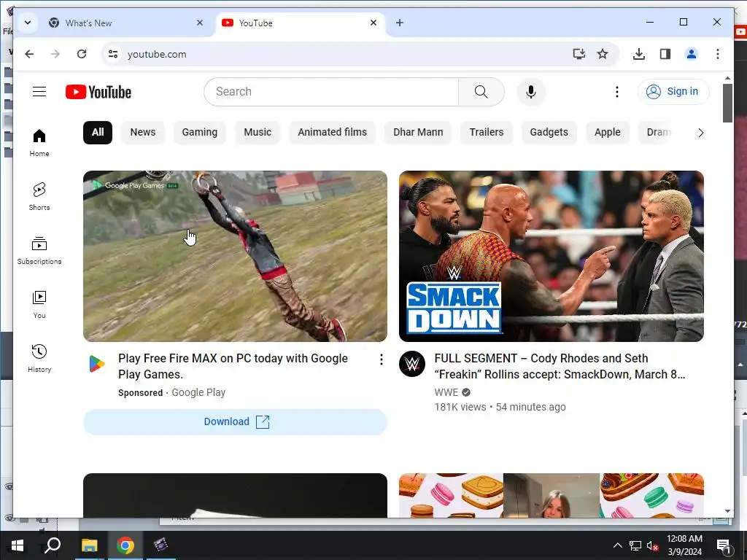
Task: Click the Sign in button
Action: point(673,91)
